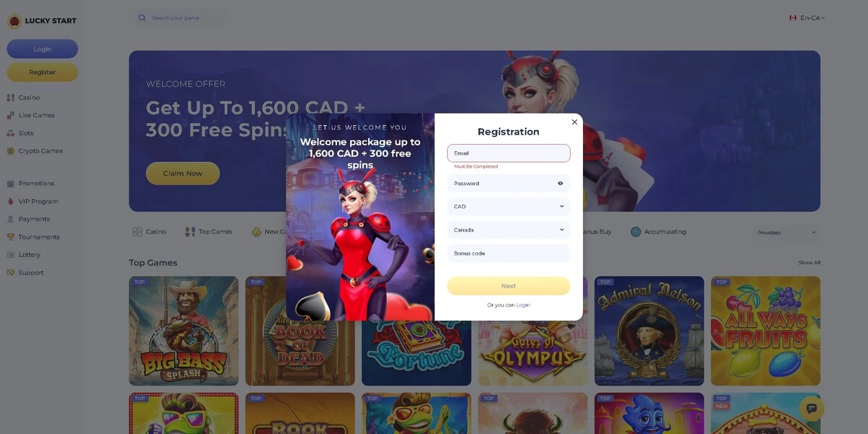Open Tournaments trophy icon in sidebar
868x434 pixels.
(11, 237)
